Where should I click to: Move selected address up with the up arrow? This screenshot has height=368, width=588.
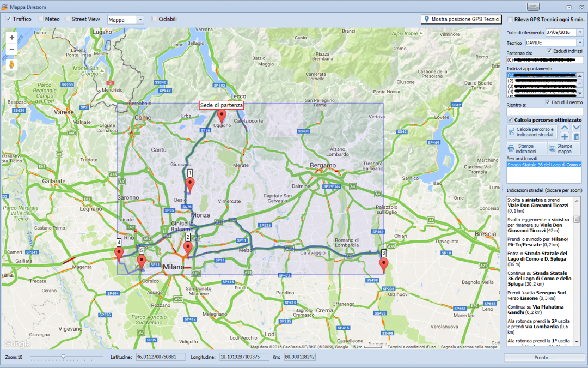[565, 128]
